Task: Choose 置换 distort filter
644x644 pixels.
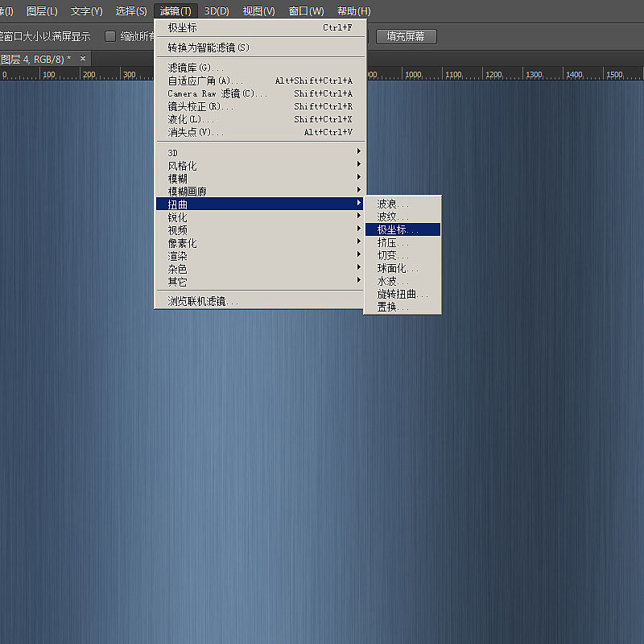Action: tap(402, 307)
